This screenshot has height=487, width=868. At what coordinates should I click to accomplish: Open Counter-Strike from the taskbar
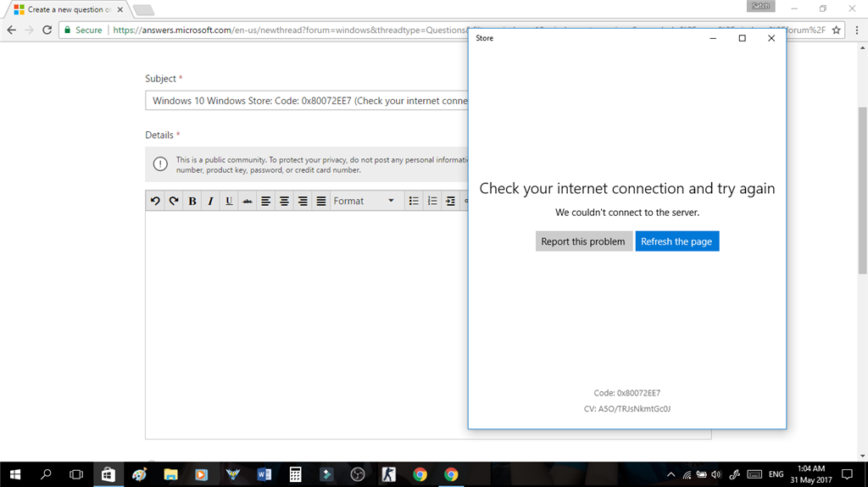point(388,474)
